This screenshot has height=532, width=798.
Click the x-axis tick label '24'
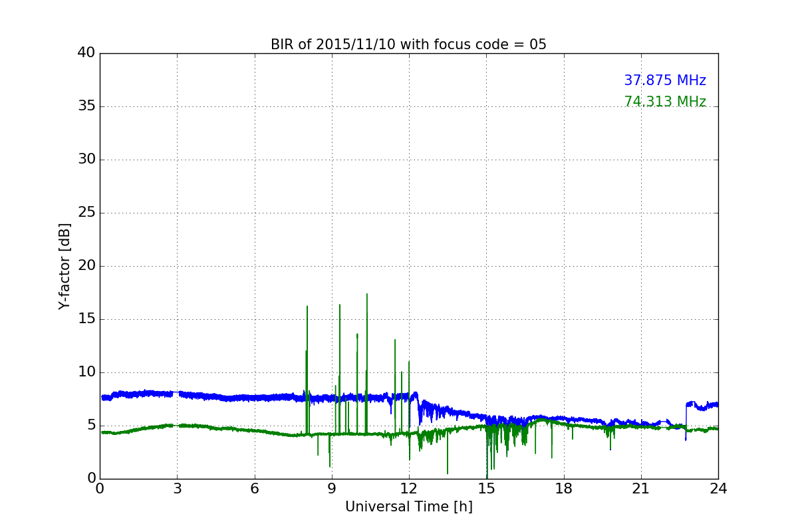click(718, 489)
